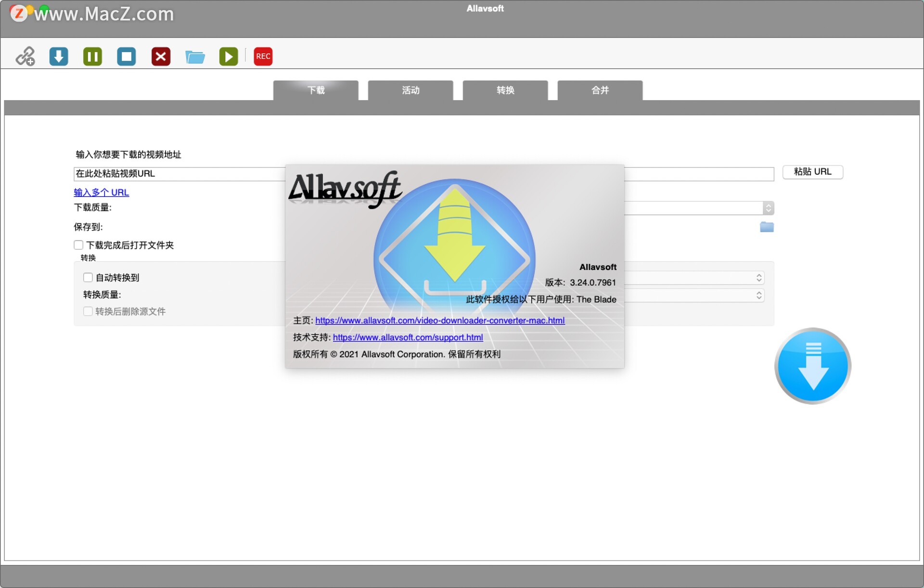Click the add URL link icon
Image resolution: width=924 pixels, height=588 pixels.
coord(25,56)
